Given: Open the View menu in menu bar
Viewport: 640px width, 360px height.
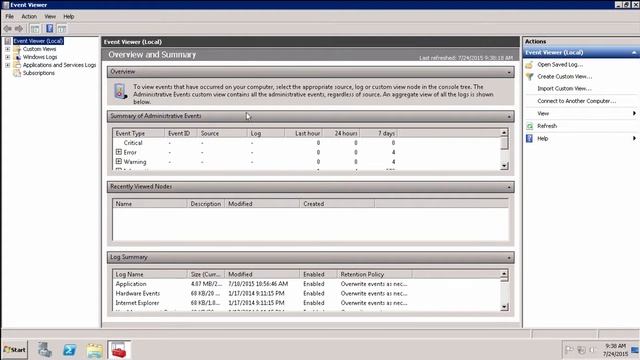Looking at the screenshot, I should [50, 16].
